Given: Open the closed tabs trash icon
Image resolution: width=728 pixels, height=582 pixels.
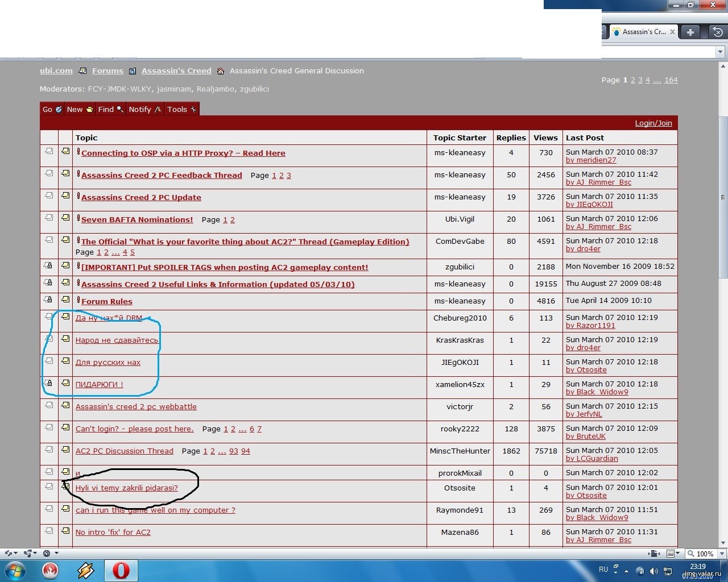Looking at the screenshot, I should coord(718,32).
